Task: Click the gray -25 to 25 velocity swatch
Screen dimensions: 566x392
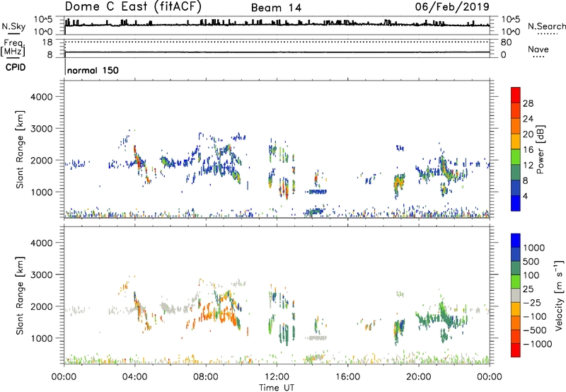Action: click(516, 295)
